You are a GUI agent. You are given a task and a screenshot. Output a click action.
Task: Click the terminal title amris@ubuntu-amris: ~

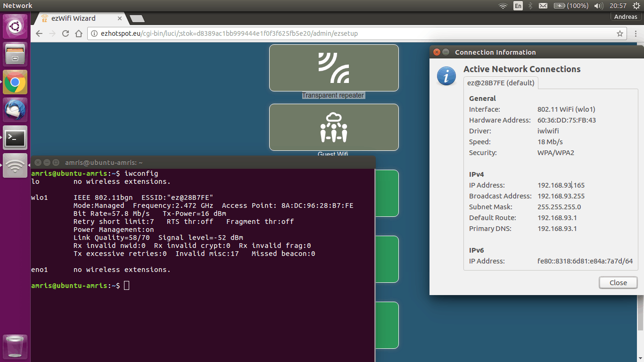click(x=104, y=163)
